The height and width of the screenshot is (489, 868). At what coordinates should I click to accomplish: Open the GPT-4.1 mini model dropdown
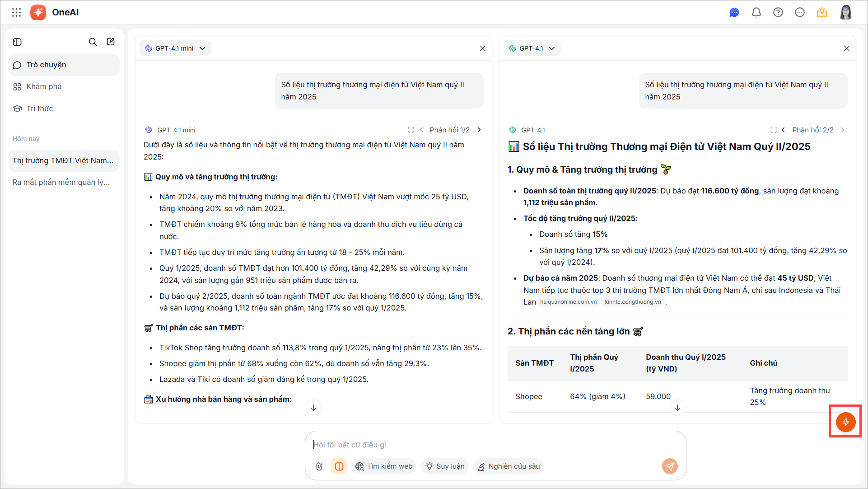(175, 48)
